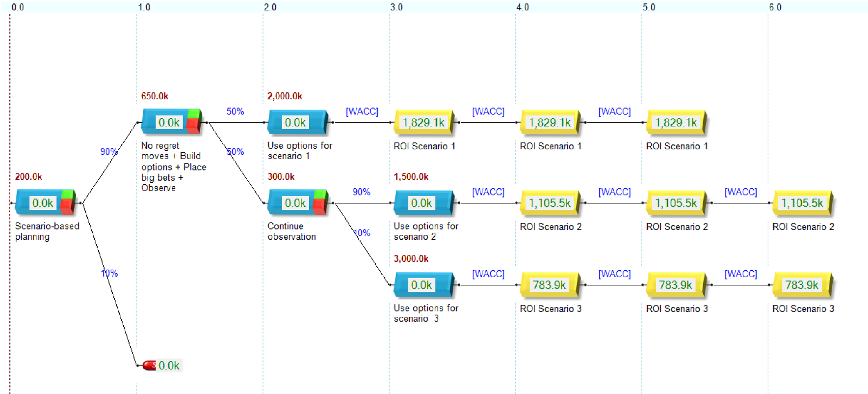Click the 0.0 timeline marker

point(17,7)
